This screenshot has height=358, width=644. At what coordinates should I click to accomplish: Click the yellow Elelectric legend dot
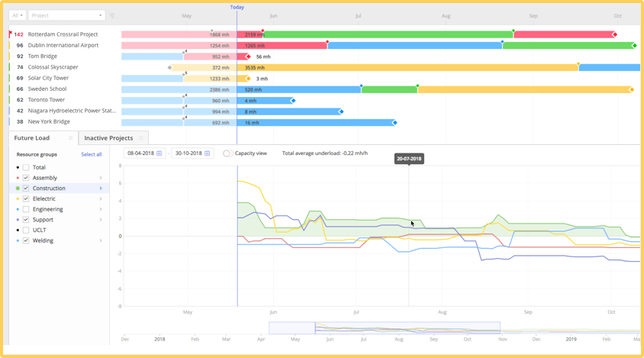click(x=18, y=199)
